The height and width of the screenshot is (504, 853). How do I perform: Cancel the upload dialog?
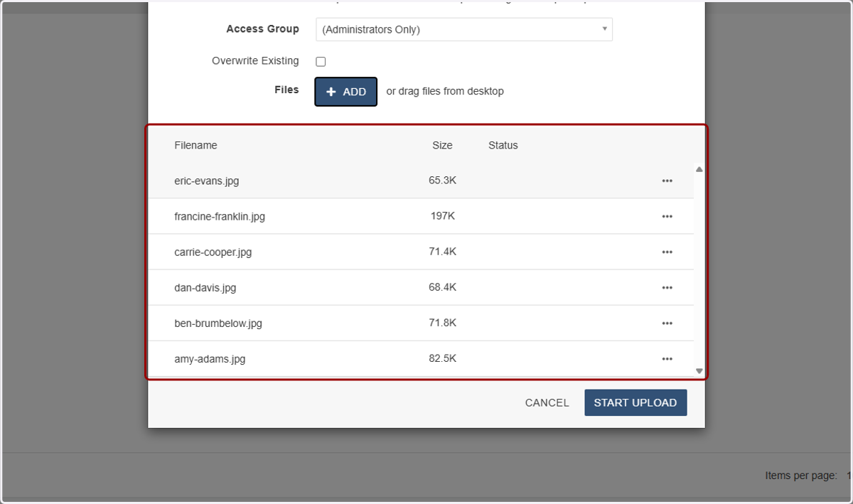coord(547,402)
